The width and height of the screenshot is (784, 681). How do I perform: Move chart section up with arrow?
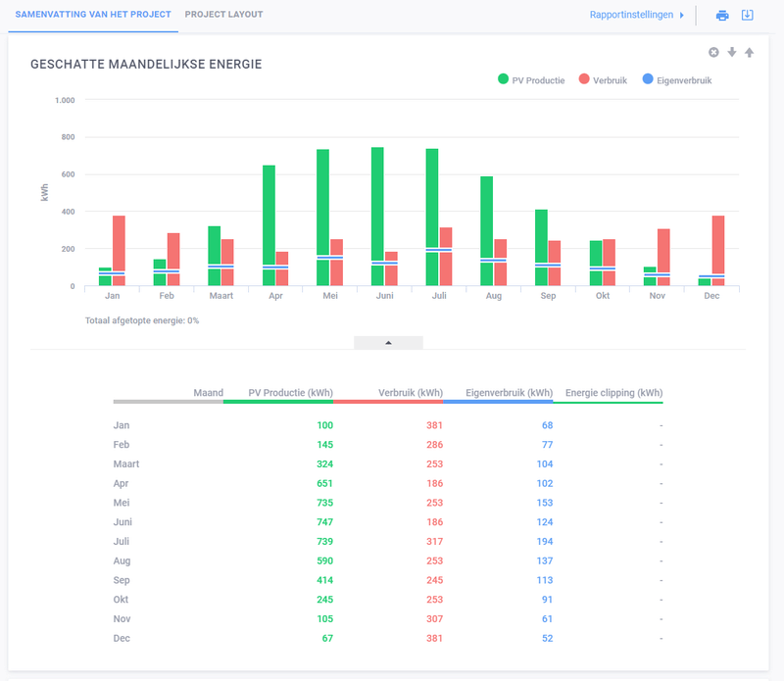click(x=749, y=53)
